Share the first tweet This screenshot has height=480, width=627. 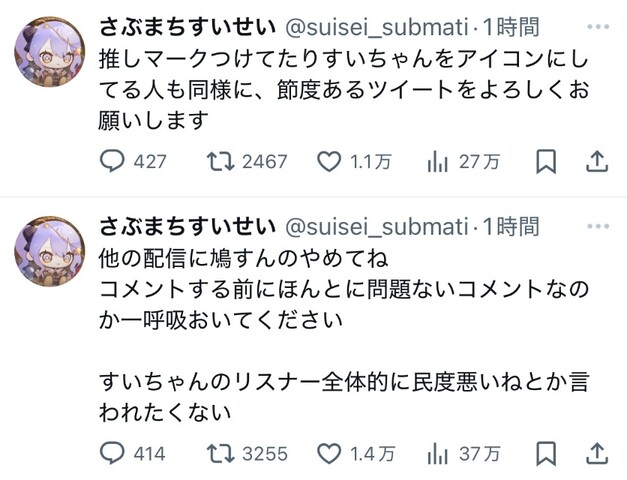pyautogui.click(x=597, y=162)
